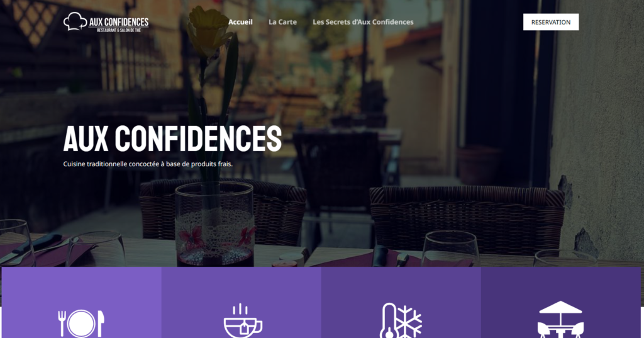This screenshot has height=338, width=644.
Task: Click the chef hat logo icon
Action: click(x=75, y=21)
